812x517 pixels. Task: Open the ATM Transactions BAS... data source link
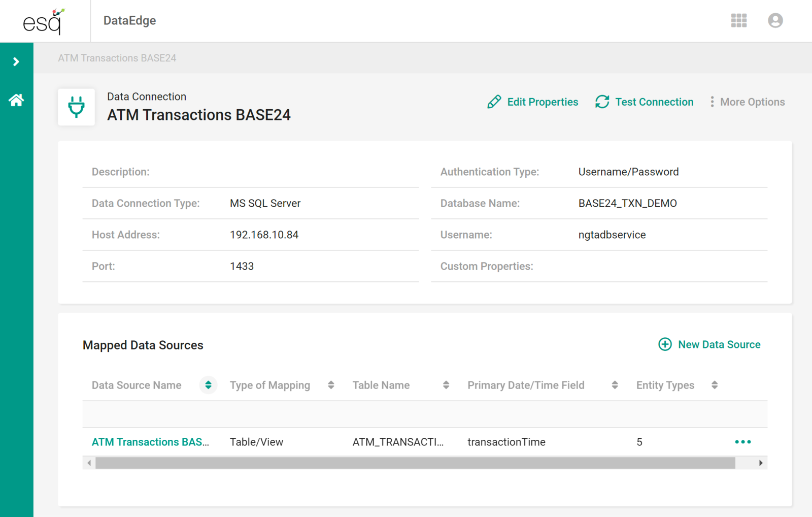pyautogui.click(x=150, y=442)
